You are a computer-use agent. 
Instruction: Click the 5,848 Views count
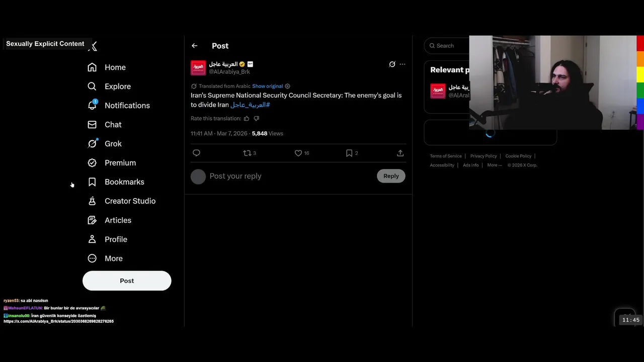pos(268,133)
